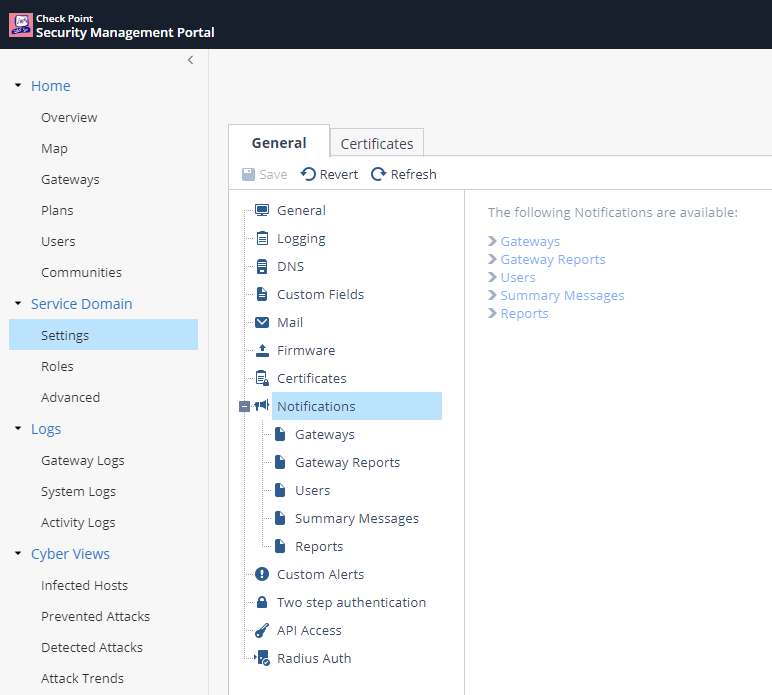The image size is (772, 695).
Task: Open the Gateway Reports link in right pane
Action: tap(552, 260)
